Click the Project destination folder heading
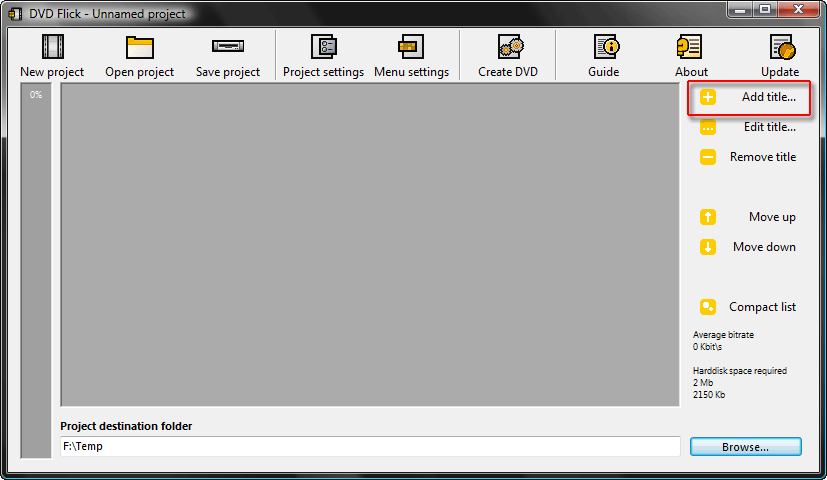Viewport: 827px width, 480px height. click(x=126, y=426)
